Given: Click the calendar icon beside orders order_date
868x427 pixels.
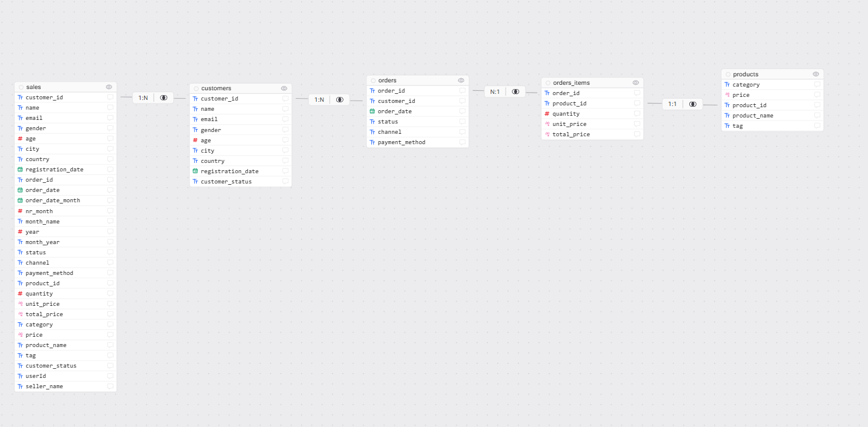Looking at the screenshot, I should point(372,111).
